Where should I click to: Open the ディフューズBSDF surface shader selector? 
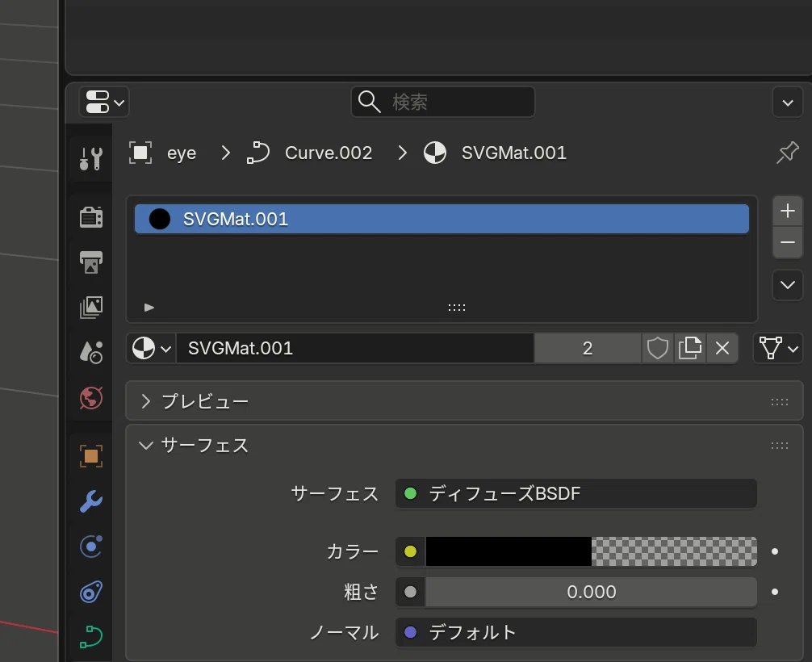point(576,493)
